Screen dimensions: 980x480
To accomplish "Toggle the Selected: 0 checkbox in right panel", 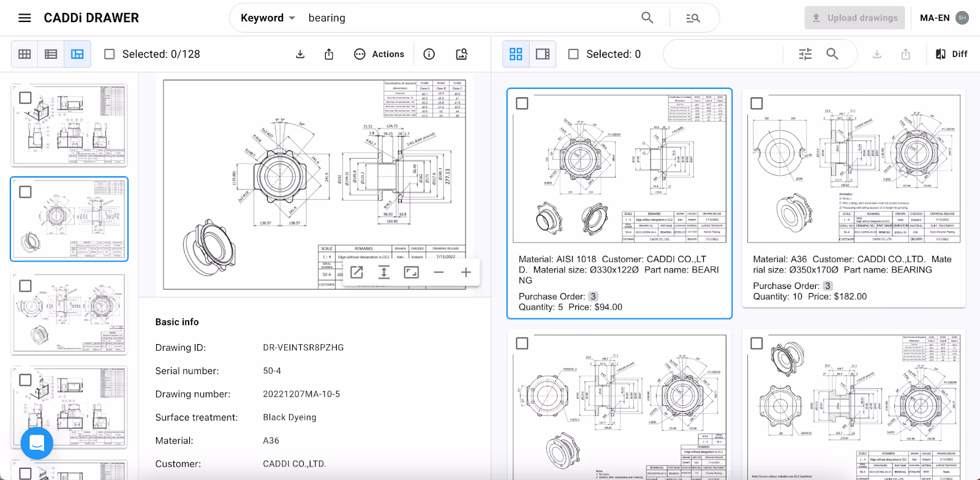I will (x=573, y=54).
